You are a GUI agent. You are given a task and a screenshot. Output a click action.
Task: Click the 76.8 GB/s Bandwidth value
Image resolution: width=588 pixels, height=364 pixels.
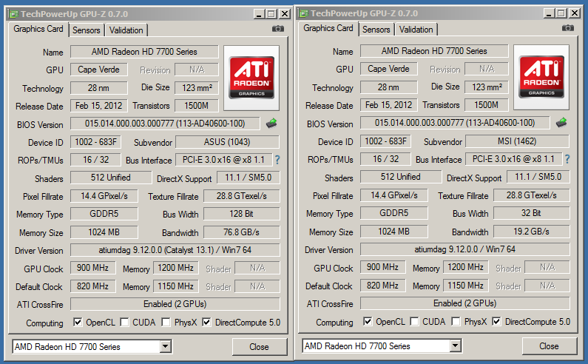click(242, 232)
